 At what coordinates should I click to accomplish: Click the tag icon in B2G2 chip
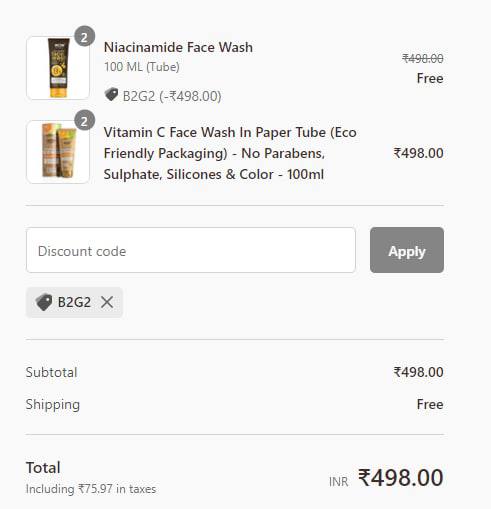[44, 302]
